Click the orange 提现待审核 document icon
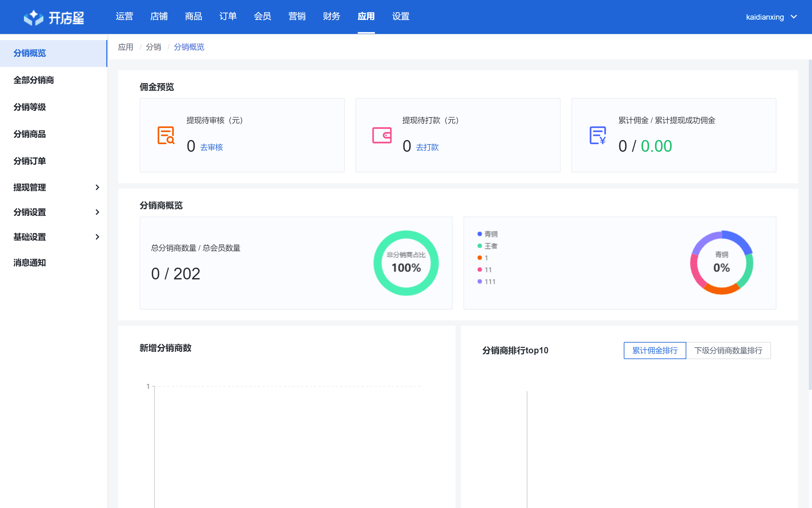Image resolution: width=812 pixels, height=508 pixels. coord(166,135)
